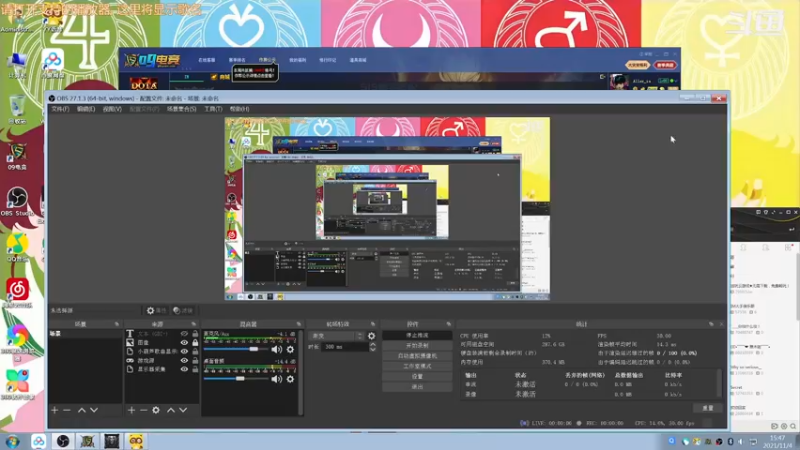Remove the selected source with minus icon
This screenshot has width=800, height=450.
pos(143,410)
